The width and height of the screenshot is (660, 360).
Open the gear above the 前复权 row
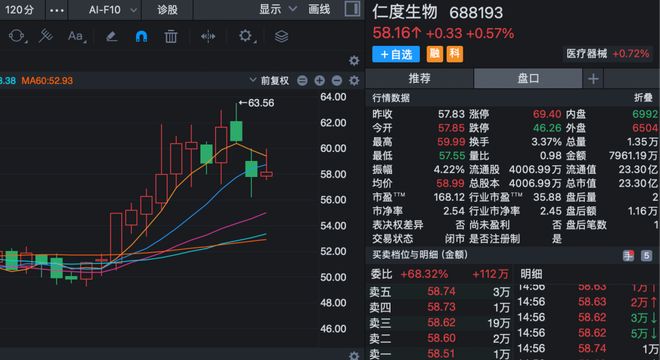coord(354,61)
